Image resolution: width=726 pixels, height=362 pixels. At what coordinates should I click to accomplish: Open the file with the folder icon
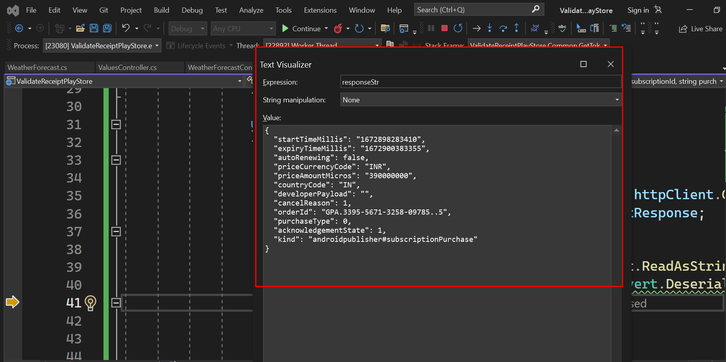pyautogui.click(x=81, y=29)
